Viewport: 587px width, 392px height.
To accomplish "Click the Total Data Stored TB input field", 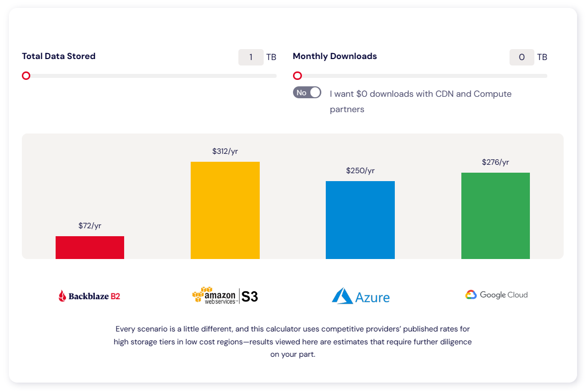I will coord(251,57).
